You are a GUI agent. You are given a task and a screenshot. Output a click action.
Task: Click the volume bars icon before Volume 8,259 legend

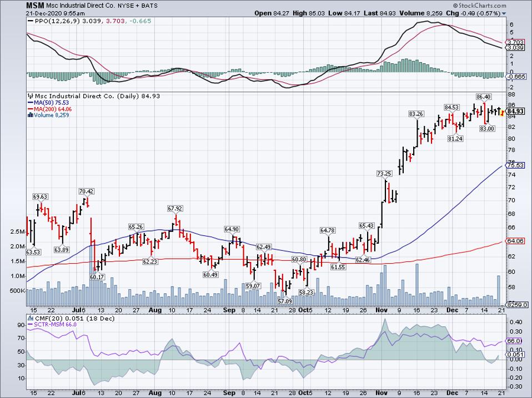(31, 115)
